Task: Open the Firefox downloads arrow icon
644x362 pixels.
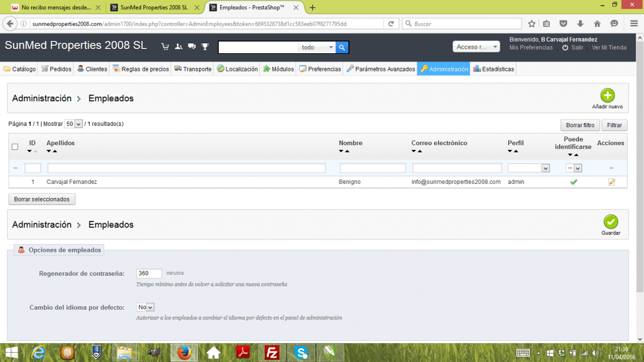Action: pyautogui.click(x=580, y=24)
